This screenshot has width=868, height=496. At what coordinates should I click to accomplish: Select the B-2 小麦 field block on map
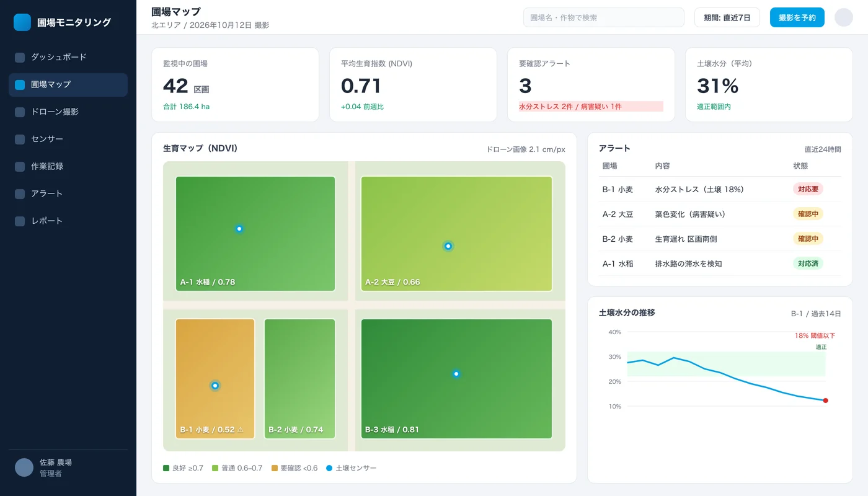pyautogui.click(x=299, y=379)
